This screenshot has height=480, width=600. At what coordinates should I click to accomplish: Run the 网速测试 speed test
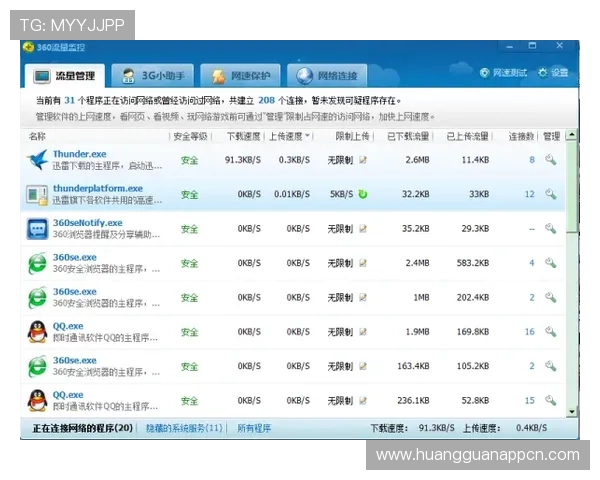click(505, 73)
